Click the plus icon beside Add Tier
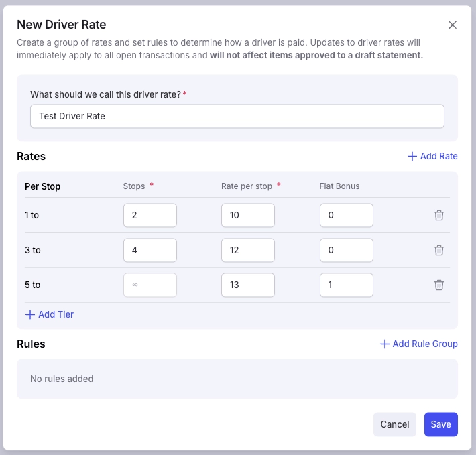The image size is (476, 455). (x=30, y=314)
